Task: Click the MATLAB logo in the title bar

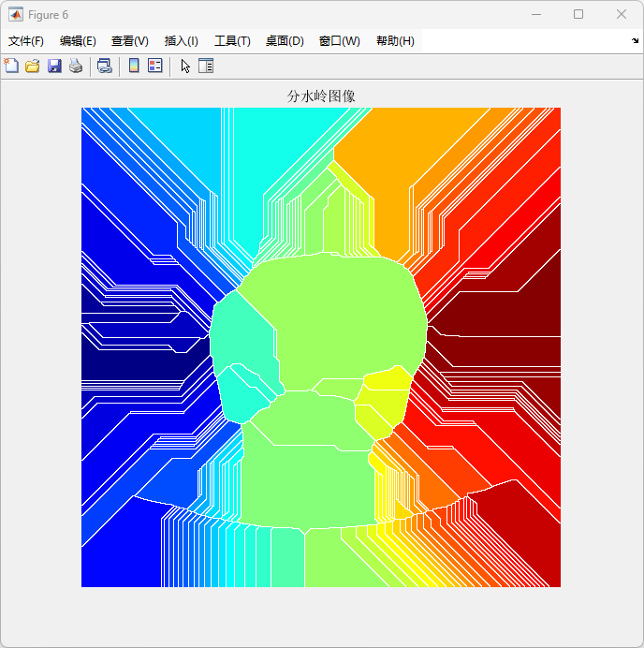Action: (x=16, y=15)
